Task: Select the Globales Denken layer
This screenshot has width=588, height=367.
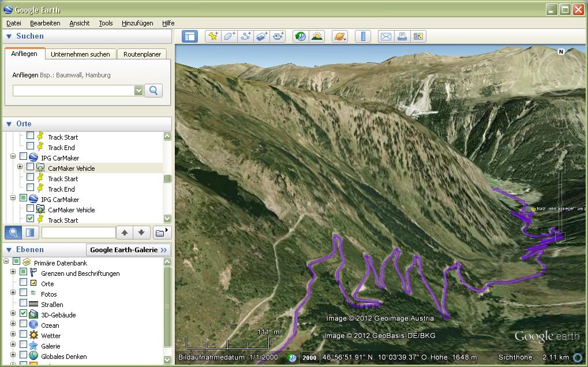Action: click(63, 356)
